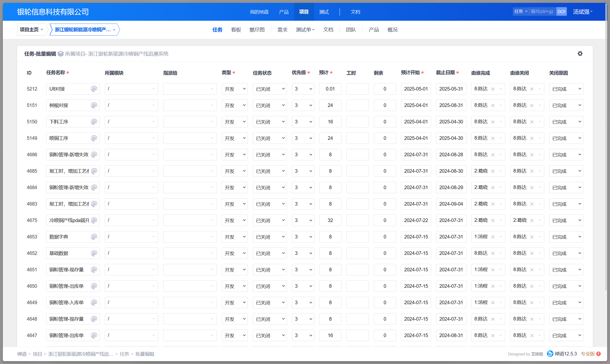
Task: Remove 2:葛晓 from 由谁完成 in row 4685
Action: point(493,171)
